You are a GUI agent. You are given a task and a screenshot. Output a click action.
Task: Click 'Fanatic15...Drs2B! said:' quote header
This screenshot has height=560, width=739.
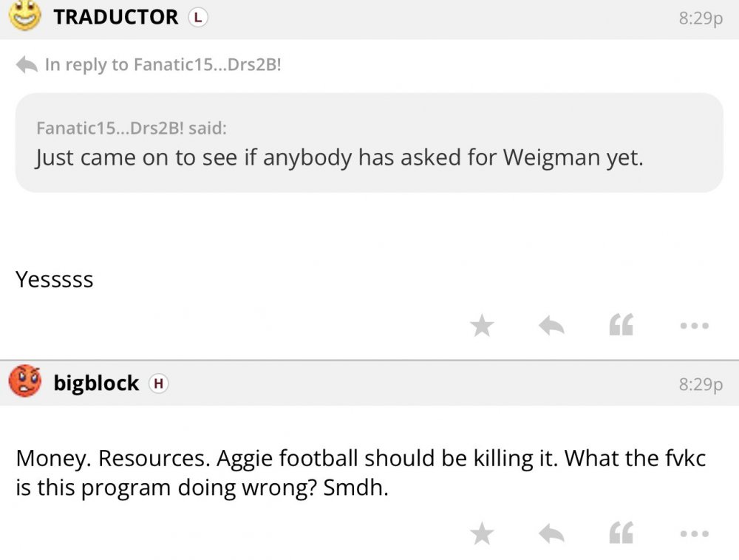click(132, 129)
